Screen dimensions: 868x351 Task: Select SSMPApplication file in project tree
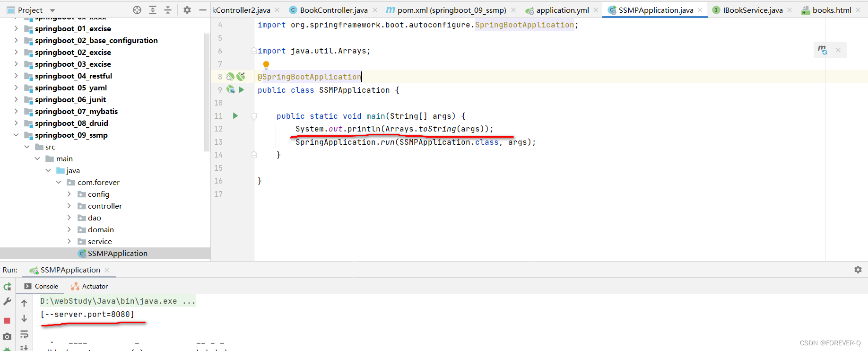coord(118,253)
